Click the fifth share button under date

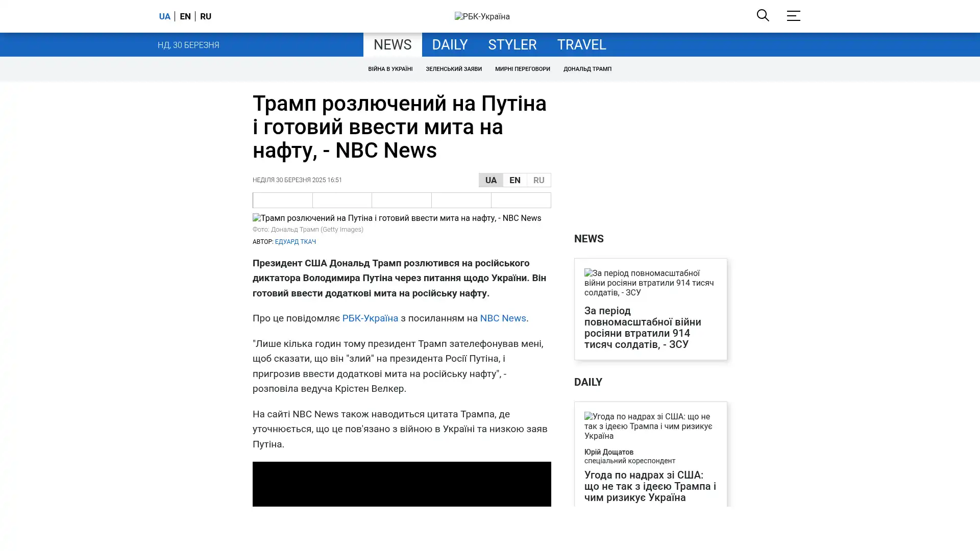click(521, 200)
